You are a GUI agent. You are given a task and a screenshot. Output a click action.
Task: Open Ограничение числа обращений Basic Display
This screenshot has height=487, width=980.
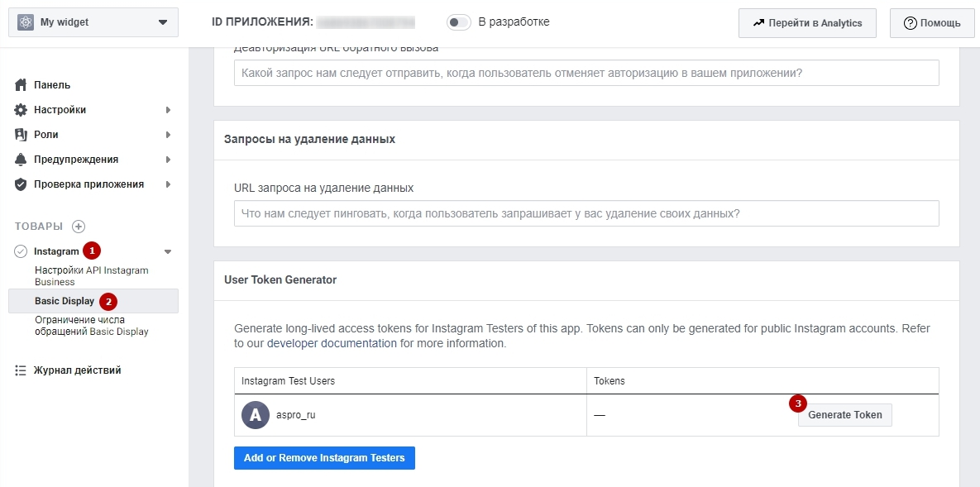(91, 326)
